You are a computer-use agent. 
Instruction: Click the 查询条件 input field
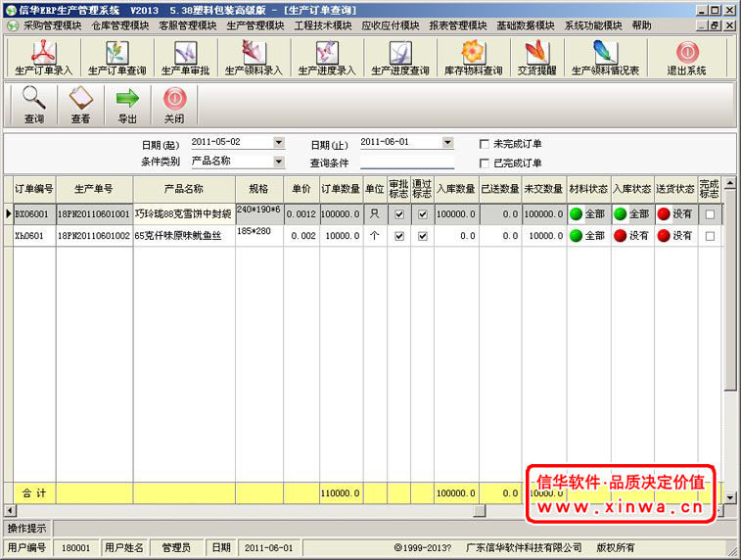407,163
